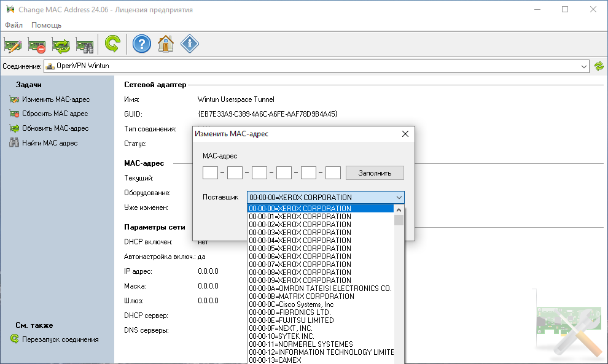This screenshot has height=364, width=608.
Task: Click the Заполнить button
Action: 375,173
